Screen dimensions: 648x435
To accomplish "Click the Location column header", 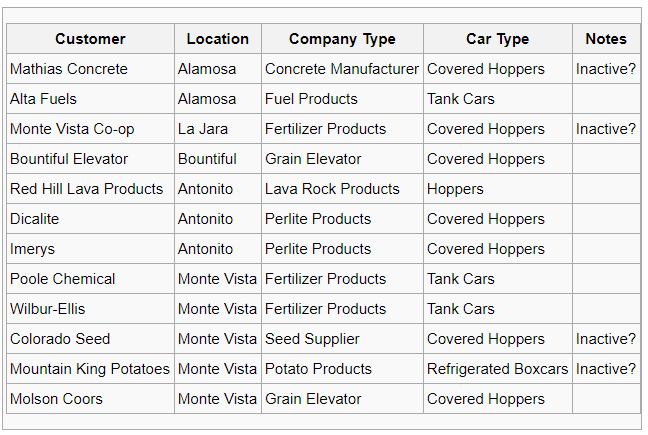I will (x=218, y=39).
